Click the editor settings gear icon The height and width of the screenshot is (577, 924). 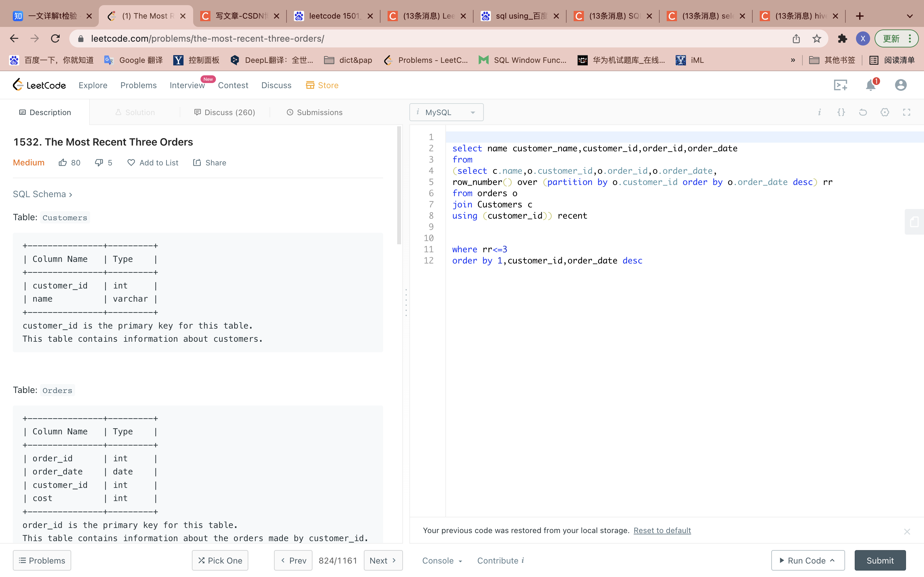coord(885,112)
